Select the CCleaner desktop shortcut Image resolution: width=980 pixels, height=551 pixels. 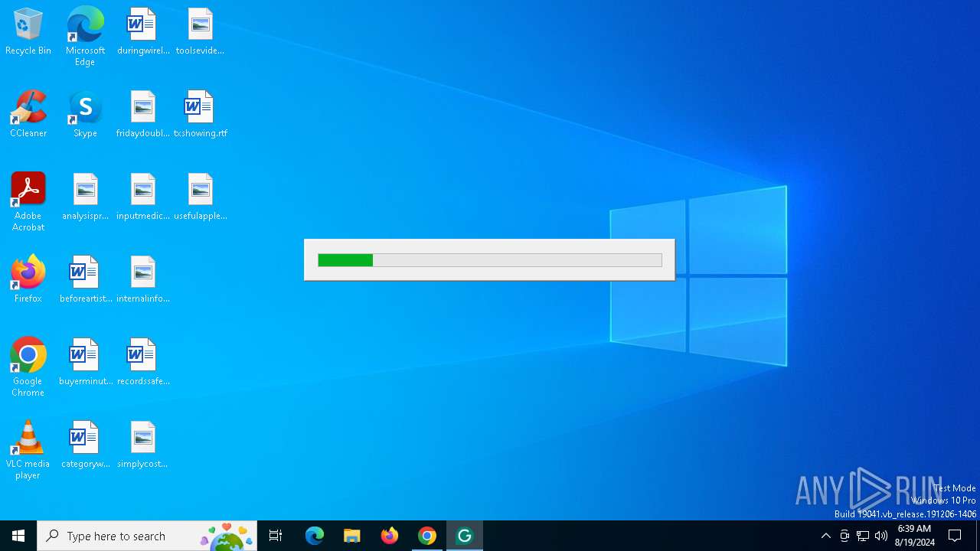[x=28, y=115]
